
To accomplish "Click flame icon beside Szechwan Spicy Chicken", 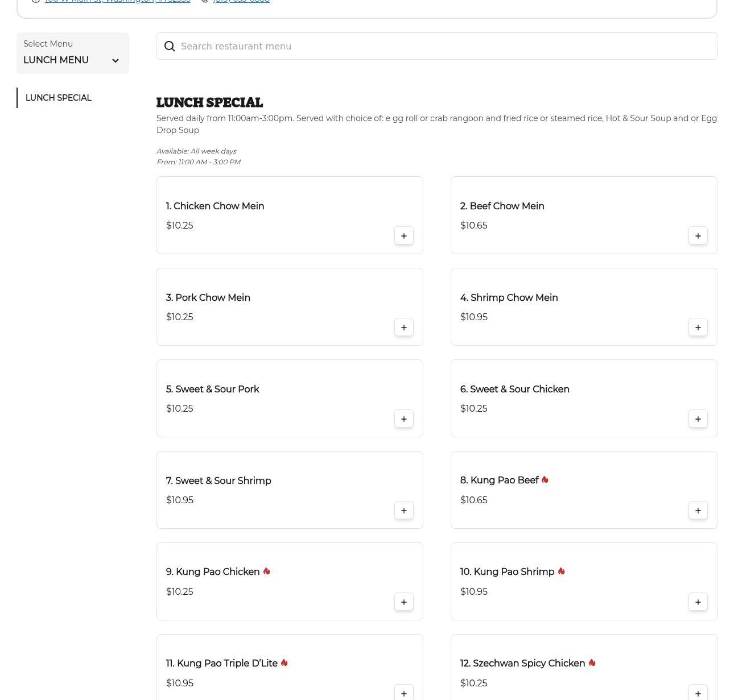I will coord(592,663).
